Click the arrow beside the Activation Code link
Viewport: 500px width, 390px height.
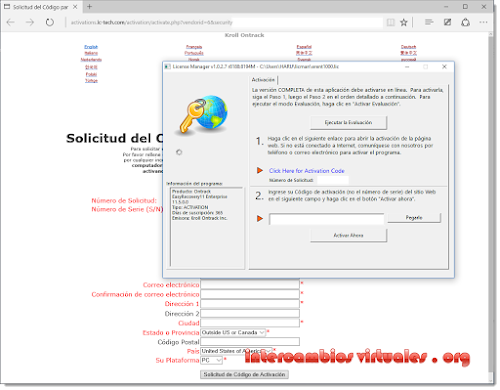tap(260, 170)
